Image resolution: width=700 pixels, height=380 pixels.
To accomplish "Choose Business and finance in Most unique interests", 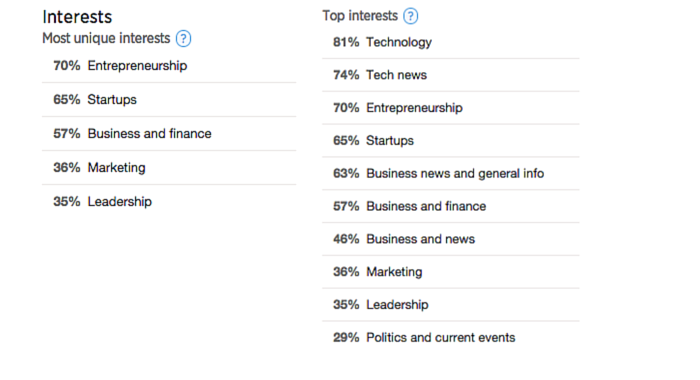I will click(169, 134).
